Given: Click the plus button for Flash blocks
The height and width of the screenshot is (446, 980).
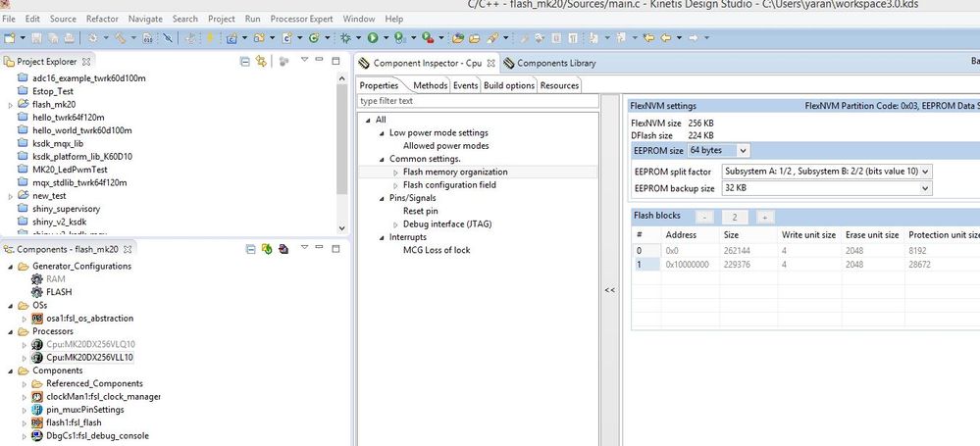Looking at the screenshot, I should (765, 217).
